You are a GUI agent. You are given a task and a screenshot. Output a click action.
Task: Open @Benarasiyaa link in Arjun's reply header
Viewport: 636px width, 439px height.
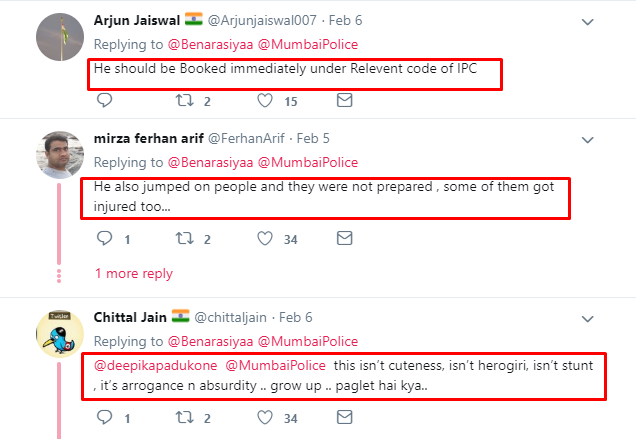click(x=211, y=45)
